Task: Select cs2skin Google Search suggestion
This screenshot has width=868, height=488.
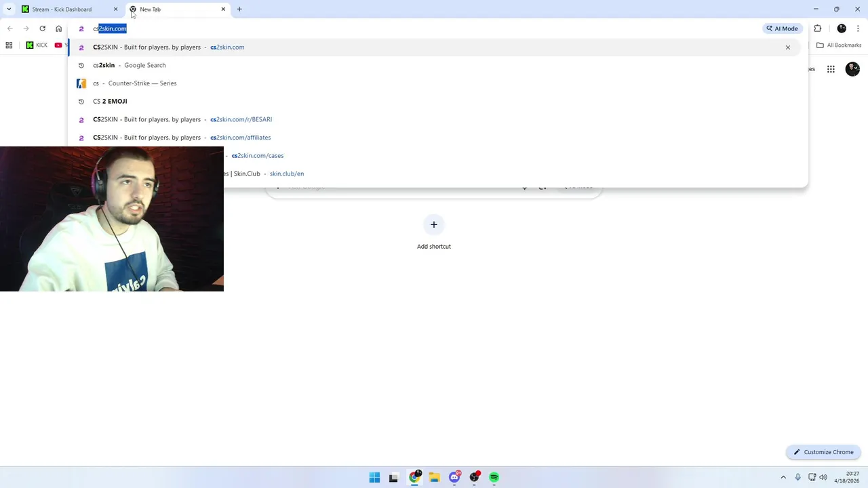Action: tap(434, 65)
